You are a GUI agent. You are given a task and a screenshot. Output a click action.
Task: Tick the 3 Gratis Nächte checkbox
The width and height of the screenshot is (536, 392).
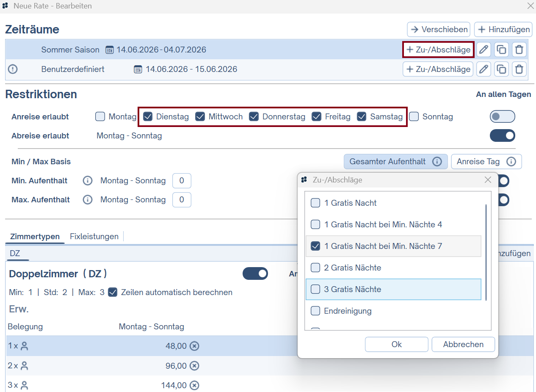(315, 289)
